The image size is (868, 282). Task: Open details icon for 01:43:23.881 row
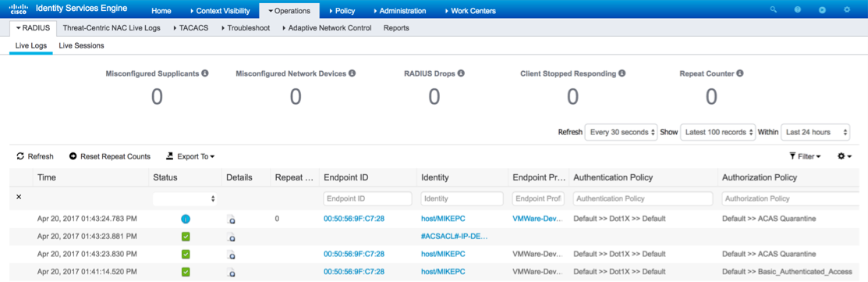coord(231,237)
